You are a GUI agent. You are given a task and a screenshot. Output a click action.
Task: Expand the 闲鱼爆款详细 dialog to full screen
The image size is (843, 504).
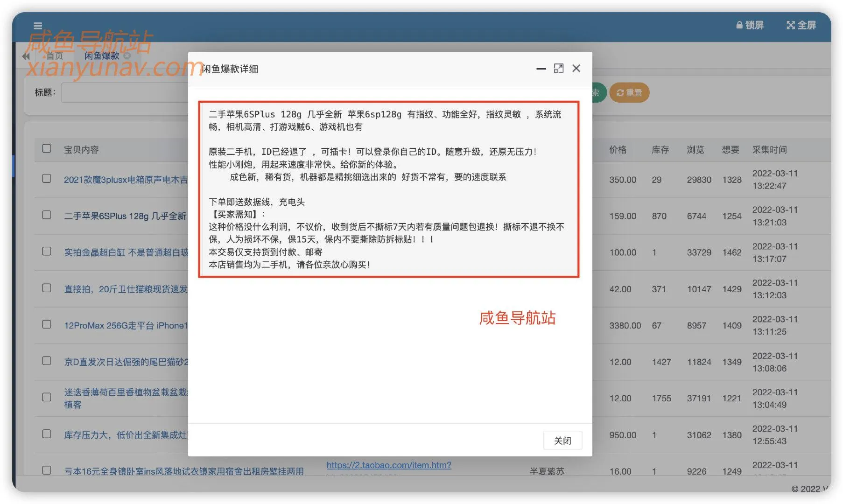point(559,69)
